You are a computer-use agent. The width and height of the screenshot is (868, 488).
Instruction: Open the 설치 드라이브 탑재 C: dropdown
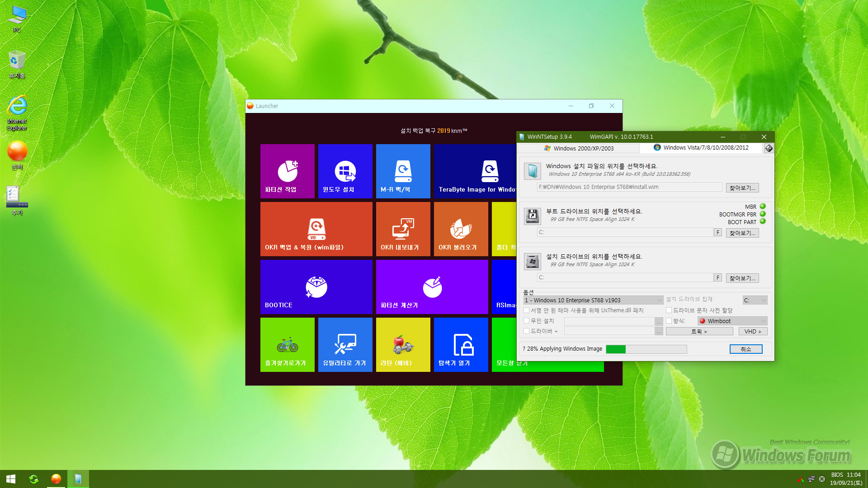(x=755, y=300)
